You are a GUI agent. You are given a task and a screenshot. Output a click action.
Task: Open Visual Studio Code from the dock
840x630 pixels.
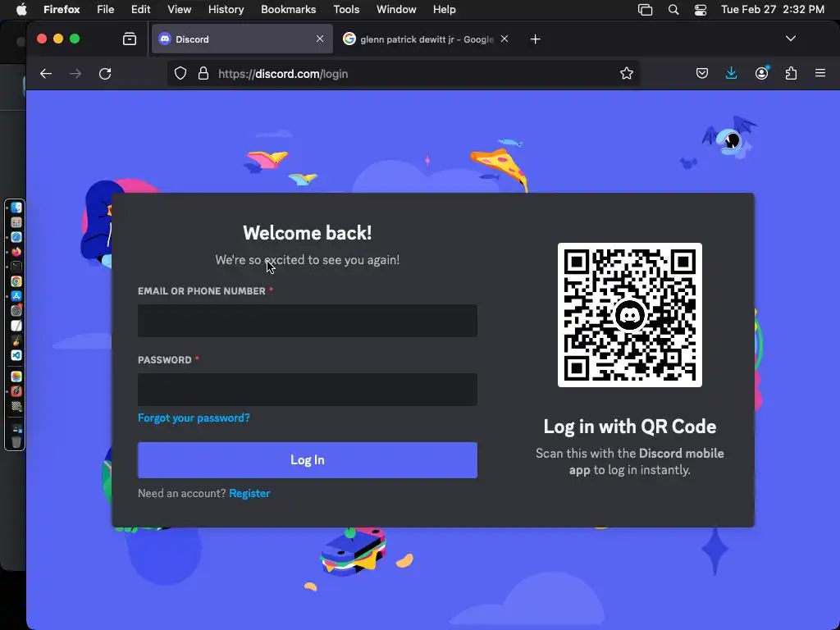[16, 355]
